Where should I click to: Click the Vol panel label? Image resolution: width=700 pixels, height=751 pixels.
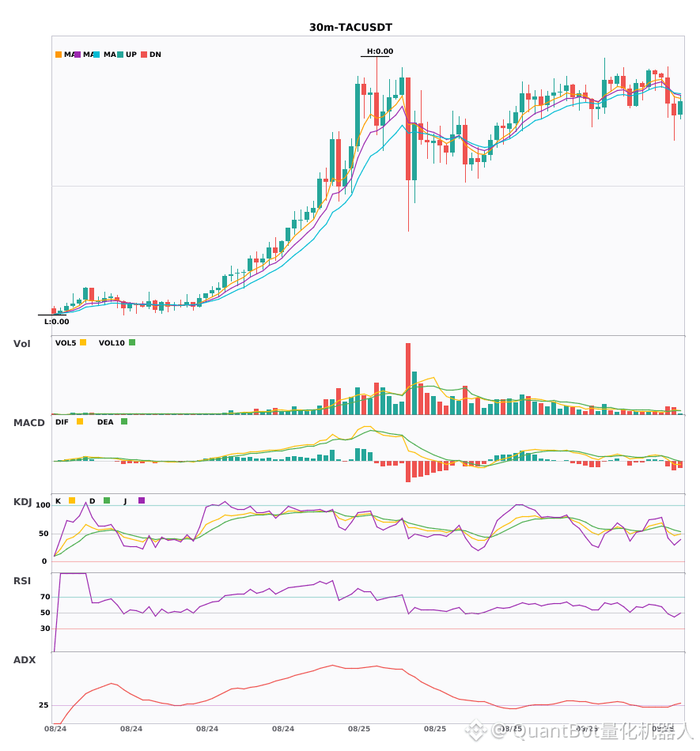click(x=22, y=344)
